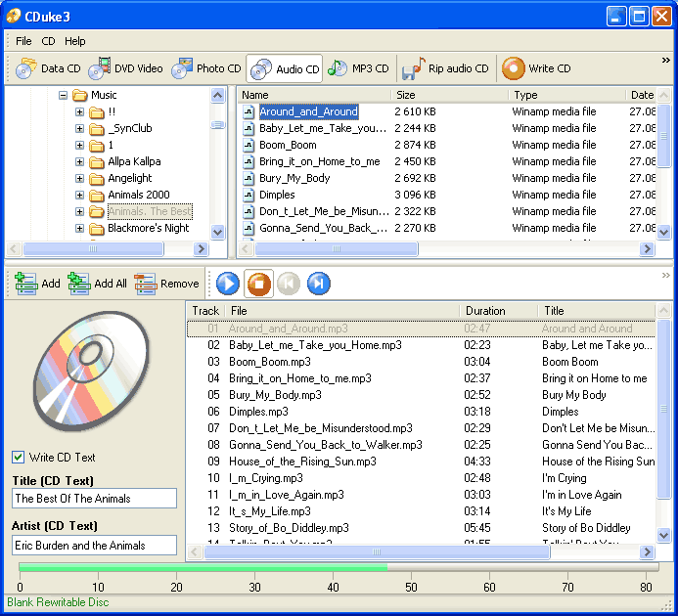Open the Data CD project
Viewport: 678px width, 616px height.
coord(48,68)
